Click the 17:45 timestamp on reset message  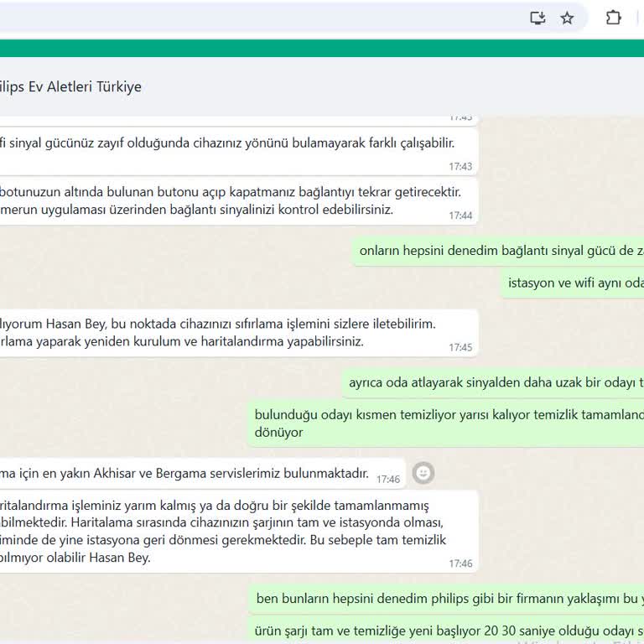coord(460,347)
